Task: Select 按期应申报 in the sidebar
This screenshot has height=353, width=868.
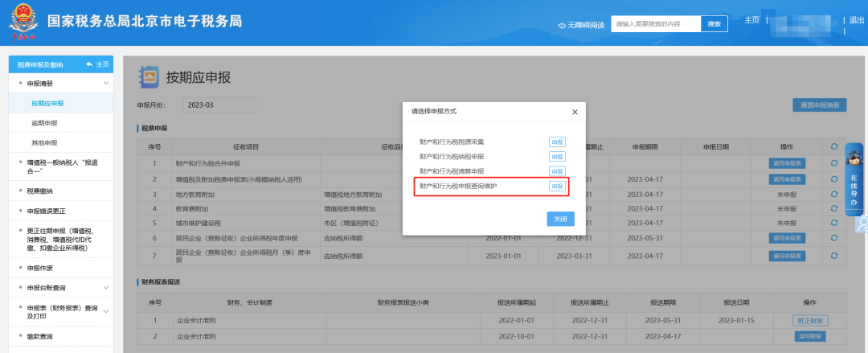Action: tap(47, 103)
